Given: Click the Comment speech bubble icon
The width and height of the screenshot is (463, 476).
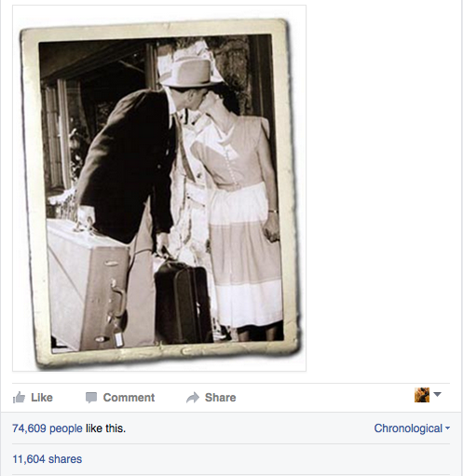Looking at the screenshot, I should coord(91,398).
